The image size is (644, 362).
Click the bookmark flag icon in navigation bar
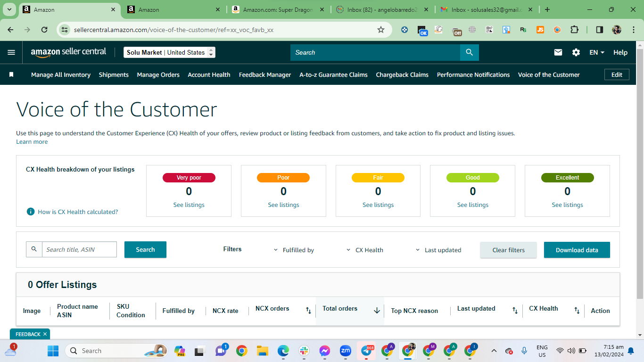pyautogui.click(x=11, y=74)
